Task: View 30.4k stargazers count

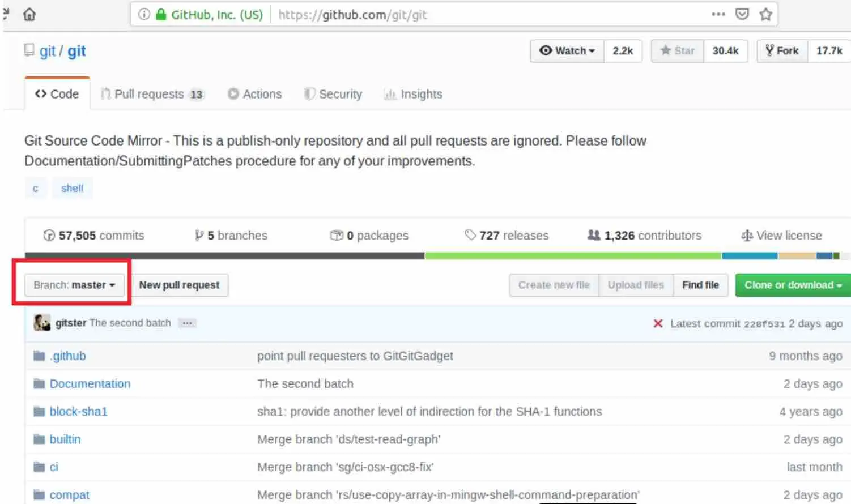Action: click(x=725, y=51)
